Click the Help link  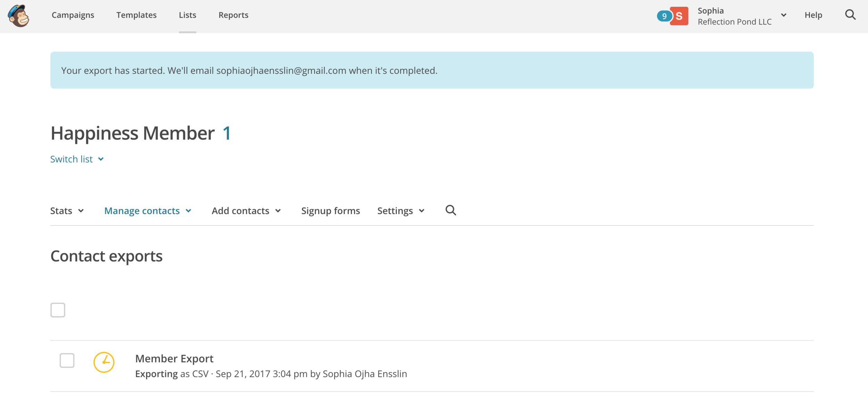click(x=813, y=15)
